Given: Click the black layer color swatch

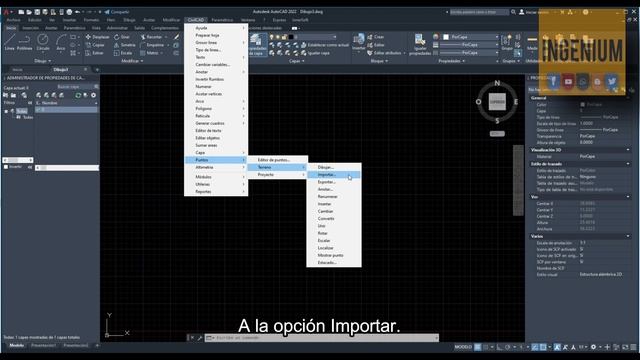Looking at the screenshot, I should (x=291, y=37).
